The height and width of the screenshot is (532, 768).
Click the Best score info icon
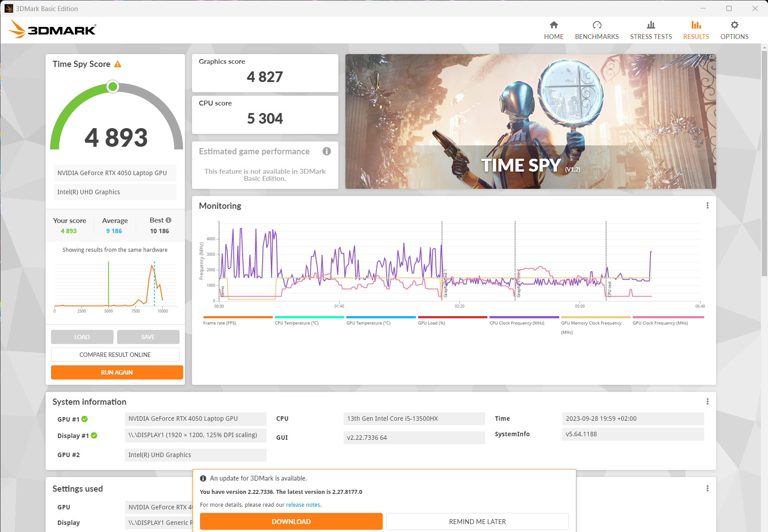coord(168,220)
